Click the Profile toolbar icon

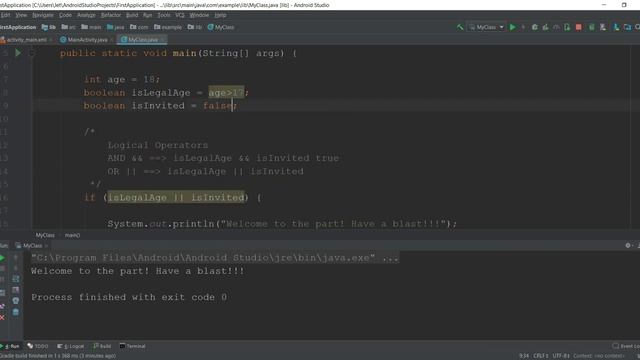pos(556,27)
